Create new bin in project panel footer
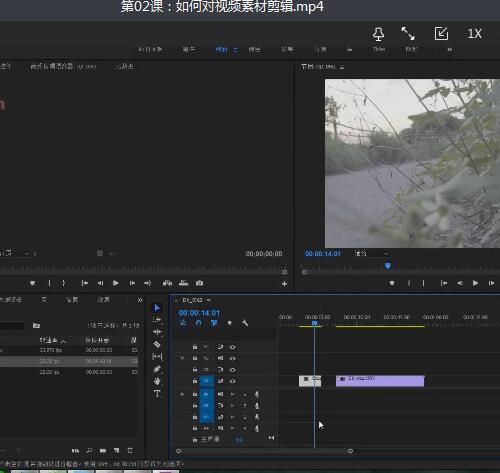This screenshot has width=500, height=473. point(103,450)
